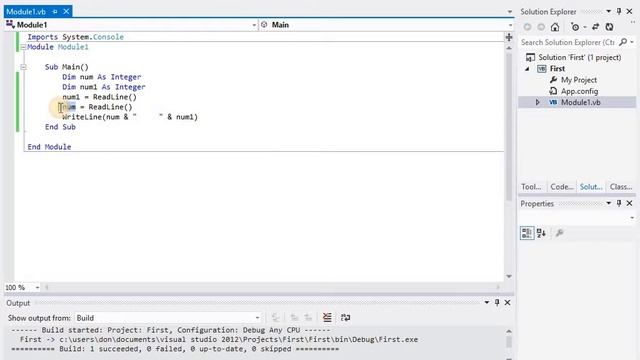This screenshot has height=360, width=640.
Task: Collapse the First project node
Action: [527, 69]
